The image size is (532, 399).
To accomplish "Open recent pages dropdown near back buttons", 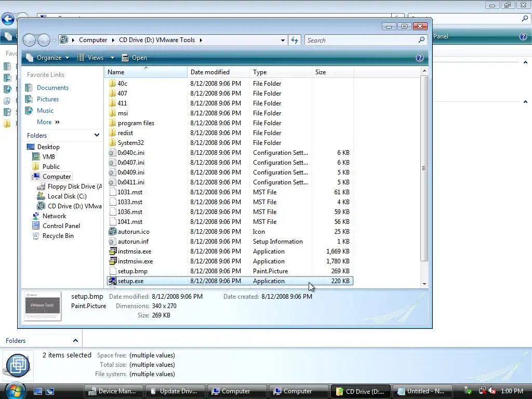I will tap(54, 41).
